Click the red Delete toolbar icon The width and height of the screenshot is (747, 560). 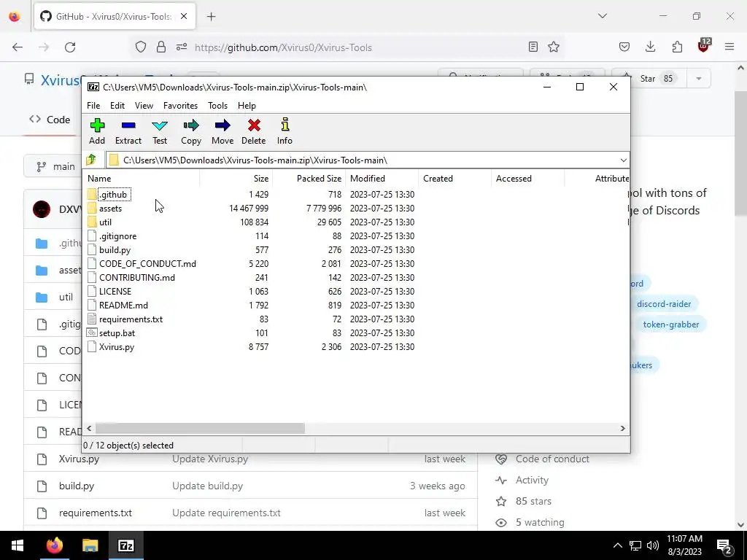pos(253,131)
